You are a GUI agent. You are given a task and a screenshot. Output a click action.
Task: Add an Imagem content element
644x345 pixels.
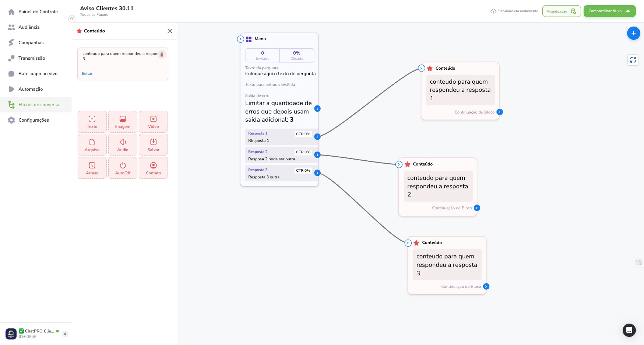coord(123,122)
